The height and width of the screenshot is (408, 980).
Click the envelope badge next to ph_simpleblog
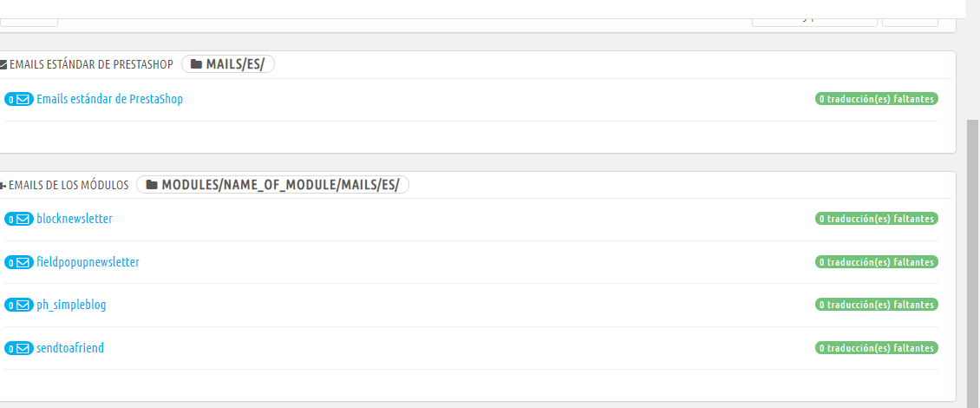pos(19,305)
